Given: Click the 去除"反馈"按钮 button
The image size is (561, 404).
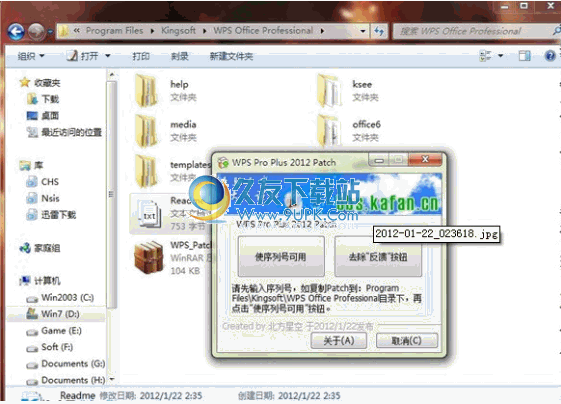Looking at the screenshot, I should [x=378, y=256].
